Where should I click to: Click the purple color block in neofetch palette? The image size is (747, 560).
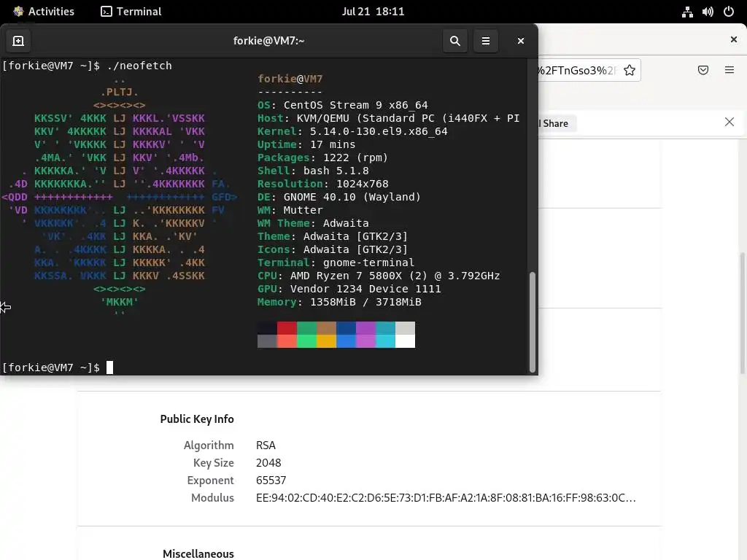click(x=365, y=328)
